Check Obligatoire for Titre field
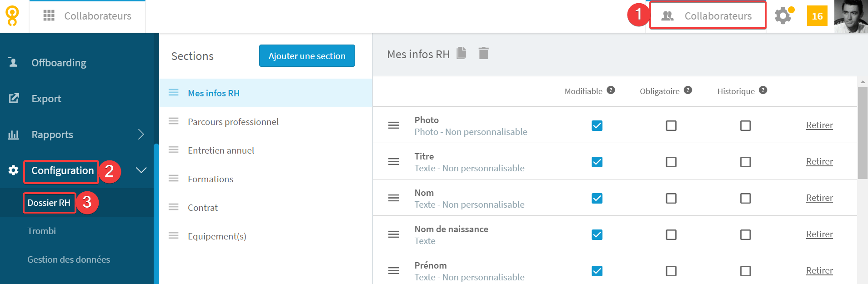The height and width of the screenshot is (284, 868). pyautogui.click(x=671, y=162)
